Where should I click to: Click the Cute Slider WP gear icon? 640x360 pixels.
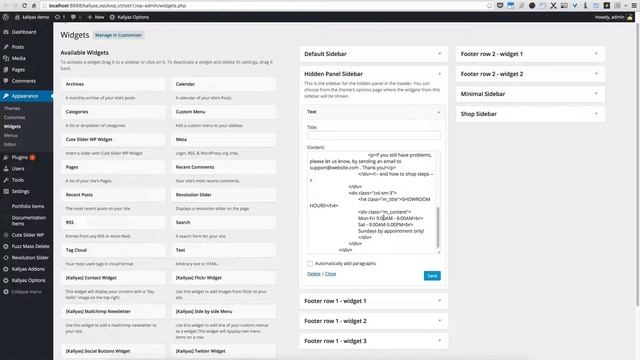(6, 235)
